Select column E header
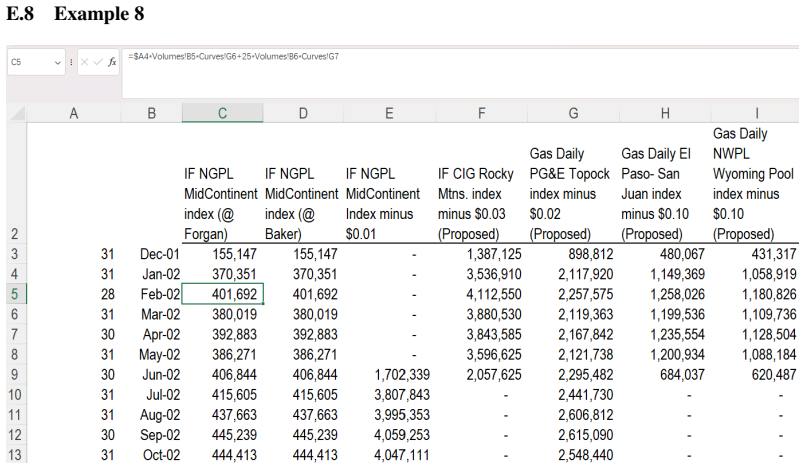Screen dimensions: 805x469 point(390,113)
